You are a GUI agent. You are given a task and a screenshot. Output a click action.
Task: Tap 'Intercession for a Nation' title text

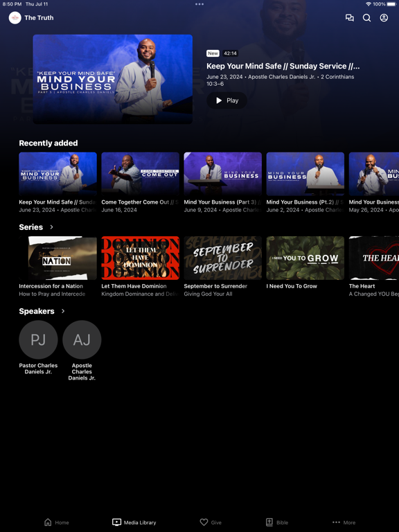click(x=51, y=286)
